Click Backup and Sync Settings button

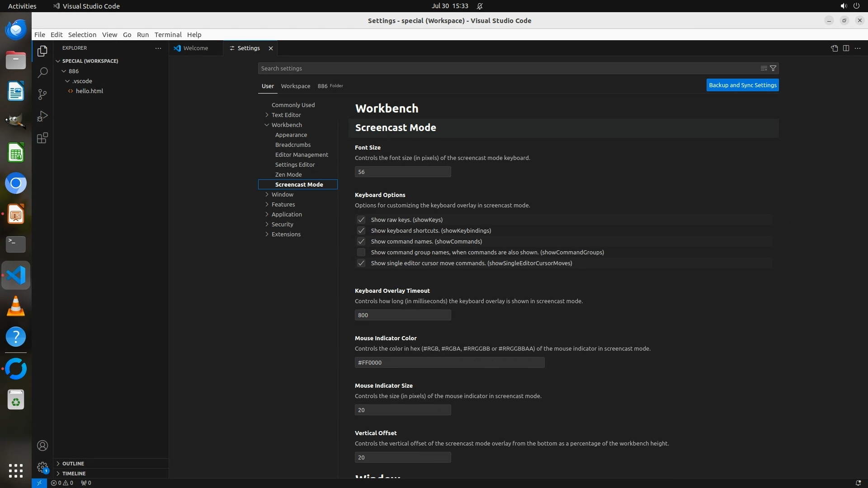click(x=742, y=85)
